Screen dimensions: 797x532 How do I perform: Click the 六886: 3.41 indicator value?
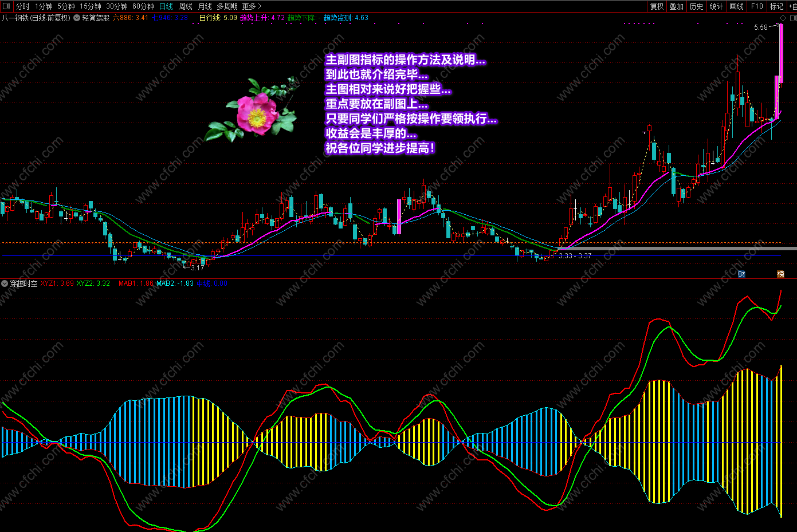[131, 18]
